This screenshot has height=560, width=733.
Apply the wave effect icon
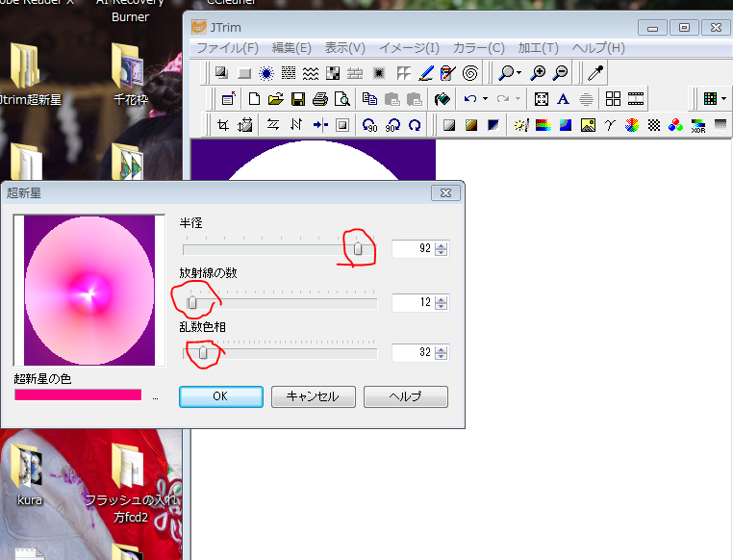click(311, 73)
